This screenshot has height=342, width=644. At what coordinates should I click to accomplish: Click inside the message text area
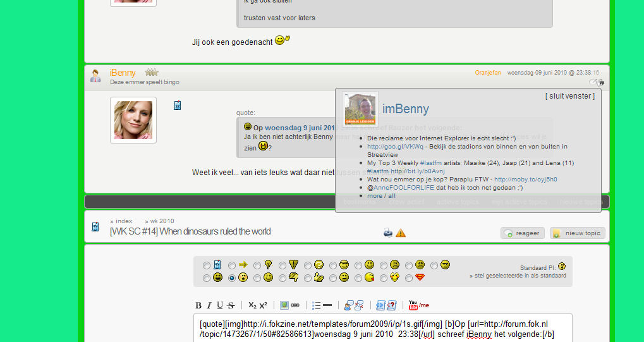tap(382, 329)
